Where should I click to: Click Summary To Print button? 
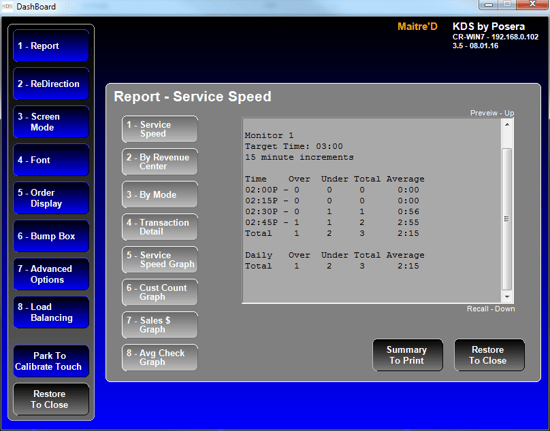click(408, 355)
